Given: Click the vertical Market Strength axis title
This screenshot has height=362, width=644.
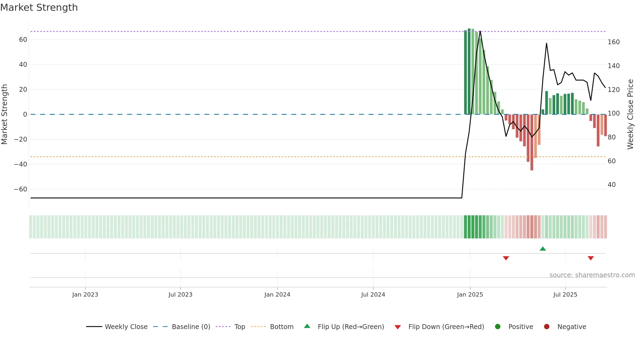Looking at the screenshot, I should pos(4,114).
